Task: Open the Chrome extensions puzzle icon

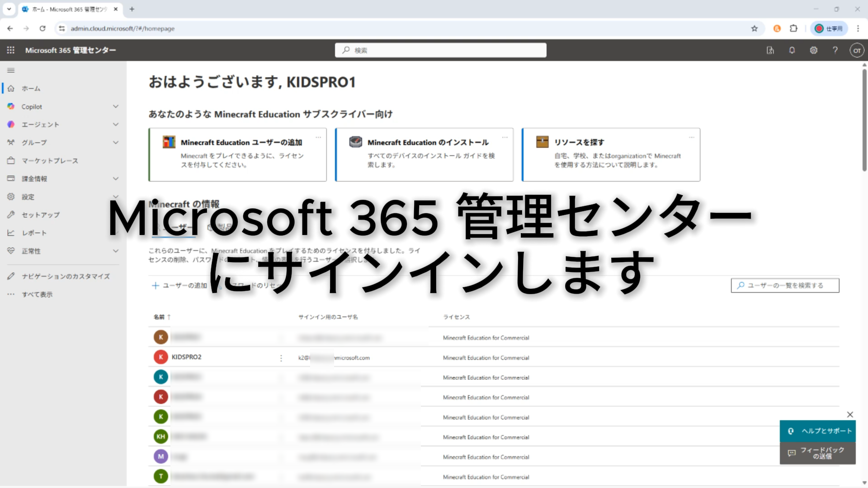Action: (x=793, y=28)
